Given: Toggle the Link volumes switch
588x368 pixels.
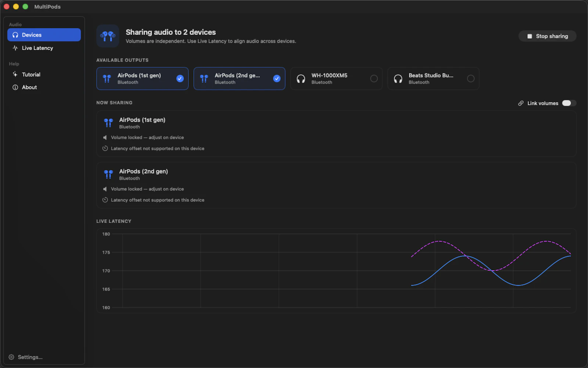Looking at the screenshot, I should coord(569,103).
